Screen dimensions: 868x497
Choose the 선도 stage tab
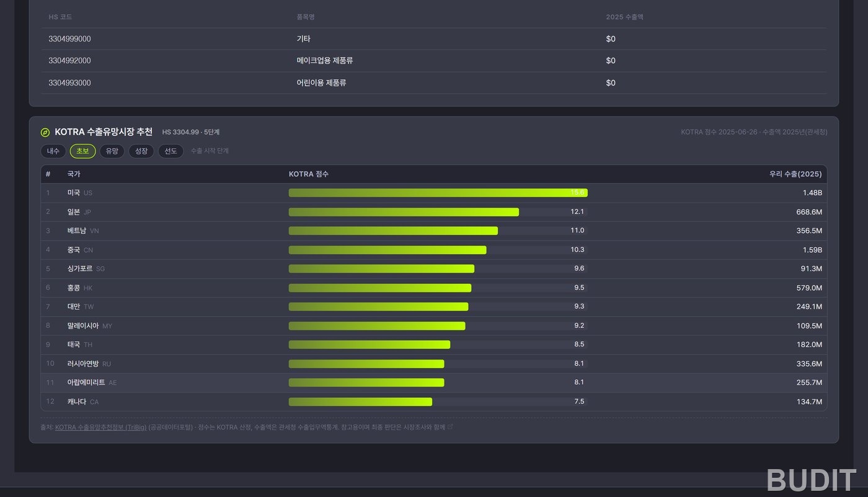[170, 151]
